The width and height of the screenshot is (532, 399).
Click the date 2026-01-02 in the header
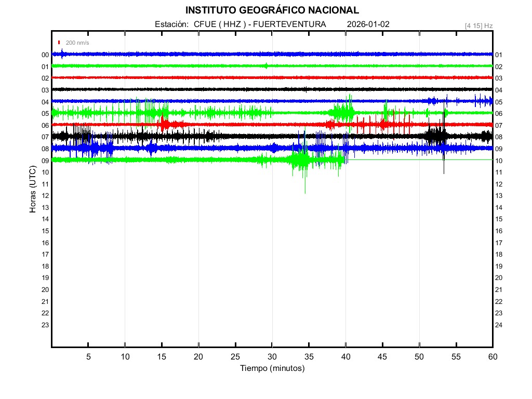[368, 24]
